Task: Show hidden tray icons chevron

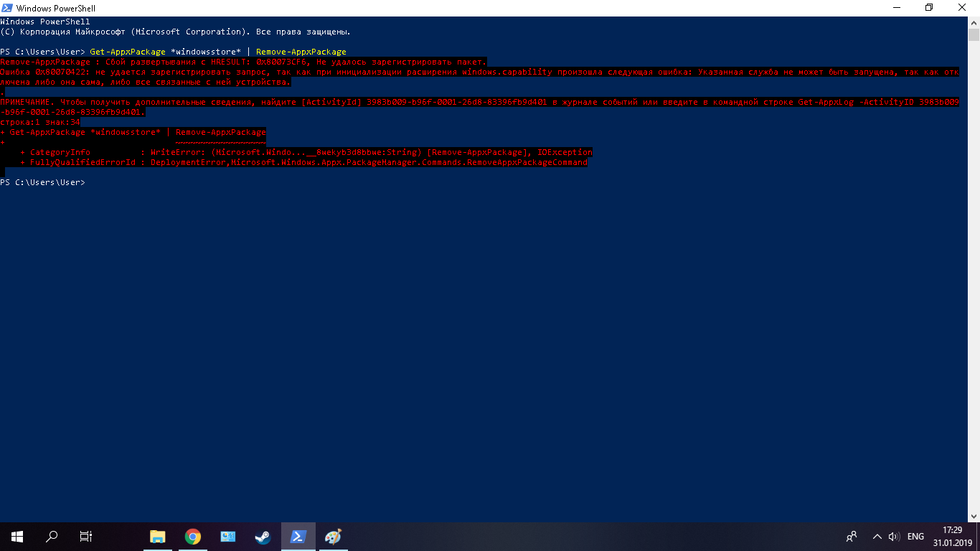Action: pyautogui.click(x=877, y=536)
